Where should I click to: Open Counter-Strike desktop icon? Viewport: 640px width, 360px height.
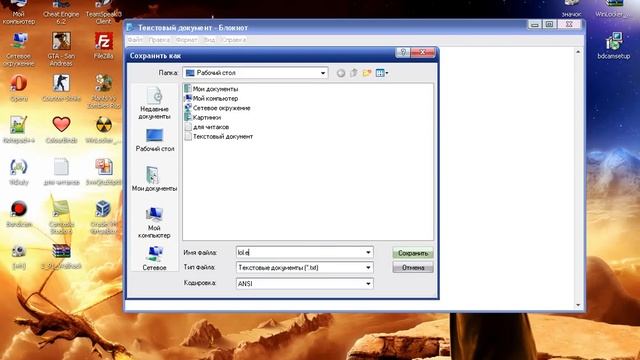tap(61, 88)
